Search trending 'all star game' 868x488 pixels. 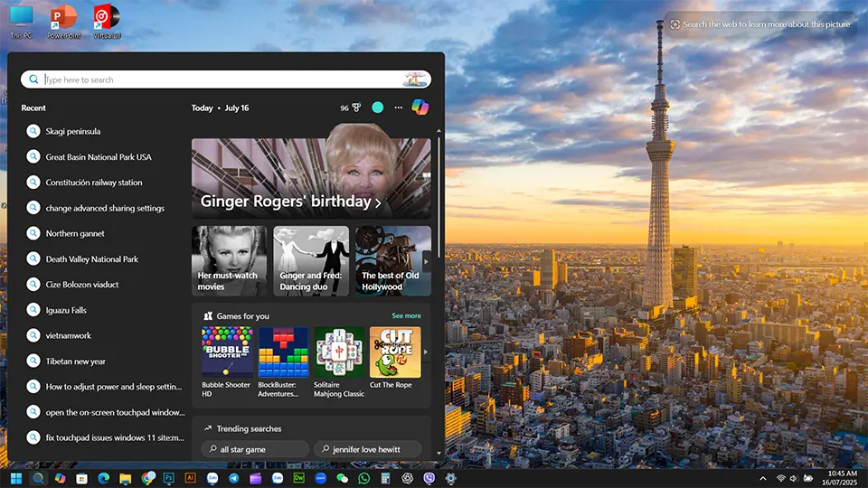pos(255,449)
